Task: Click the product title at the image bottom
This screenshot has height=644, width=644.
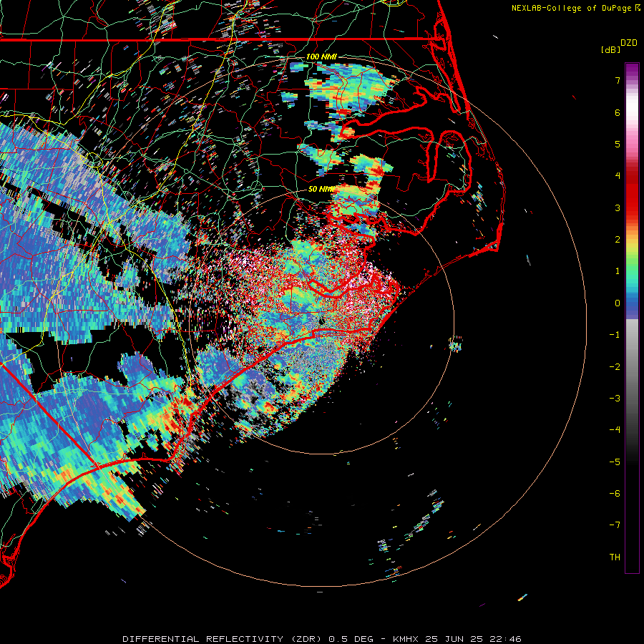Action: [x=322, y=639]
